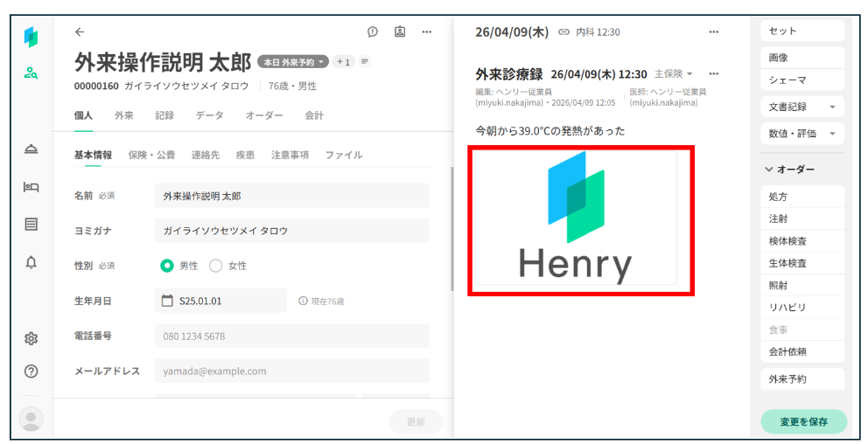Switch to the 記録 tab
Screen dimensions: 868x444
(164, 115)
